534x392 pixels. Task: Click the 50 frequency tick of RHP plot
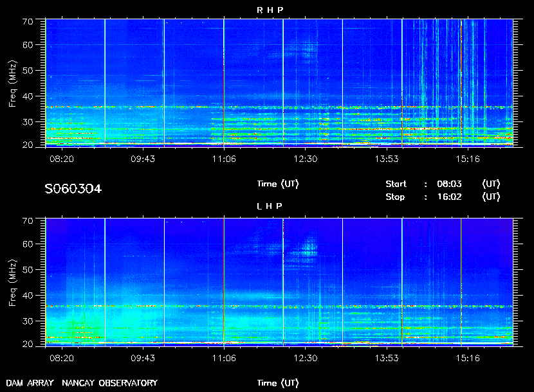coord(28,71)
